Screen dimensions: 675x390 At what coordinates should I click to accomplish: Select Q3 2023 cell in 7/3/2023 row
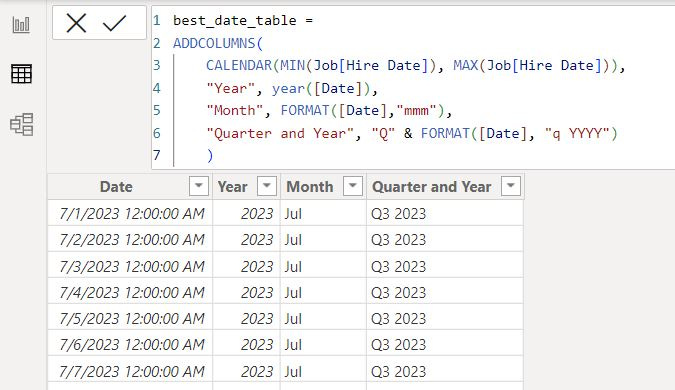pos(445,266)
